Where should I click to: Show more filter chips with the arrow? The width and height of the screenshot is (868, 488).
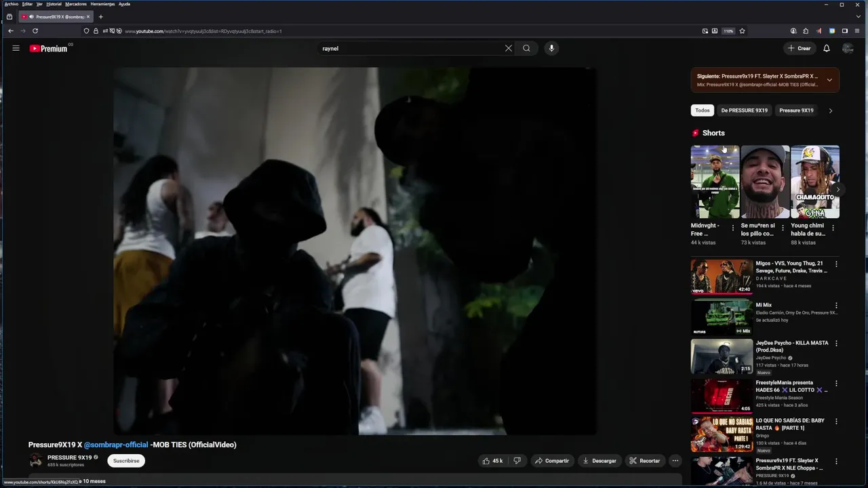(x=830, y=110)
